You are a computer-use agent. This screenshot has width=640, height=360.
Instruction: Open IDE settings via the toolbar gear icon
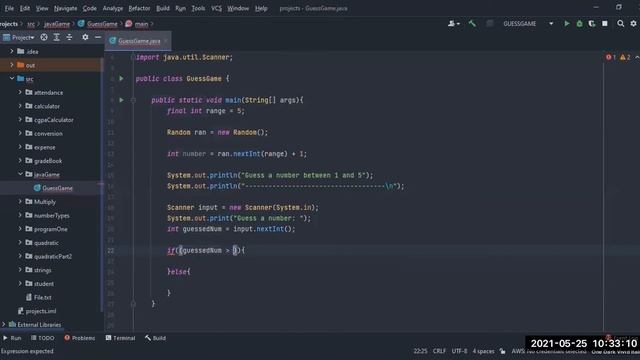click(633, 24)
